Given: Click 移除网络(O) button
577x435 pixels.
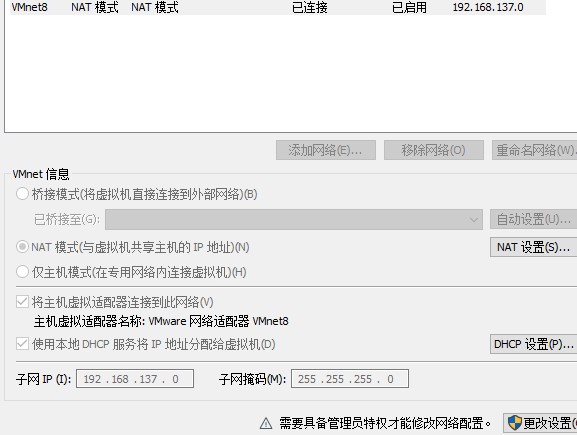Looking at the screenshot, I should point(433,150).
